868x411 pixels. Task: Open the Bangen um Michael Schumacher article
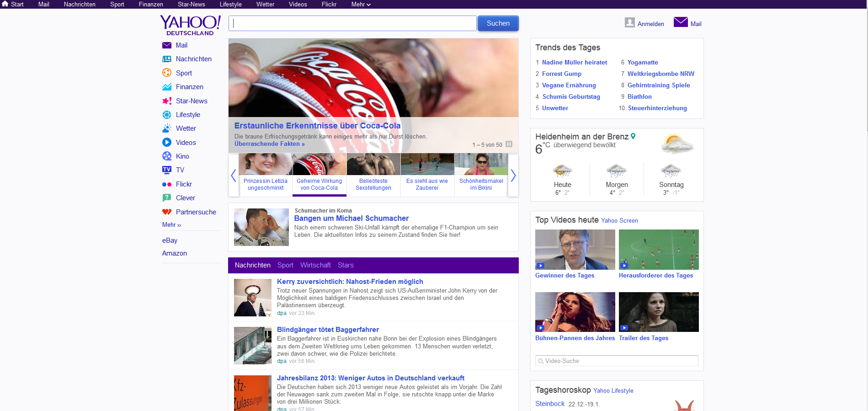click(351, 219)
